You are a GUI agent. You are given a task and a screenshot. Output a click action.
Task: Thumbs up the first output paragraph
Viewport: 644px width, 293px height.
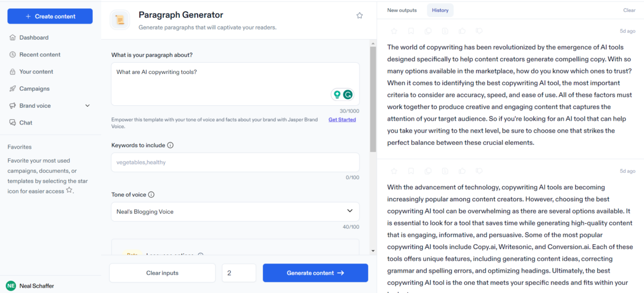coord(462,32)
